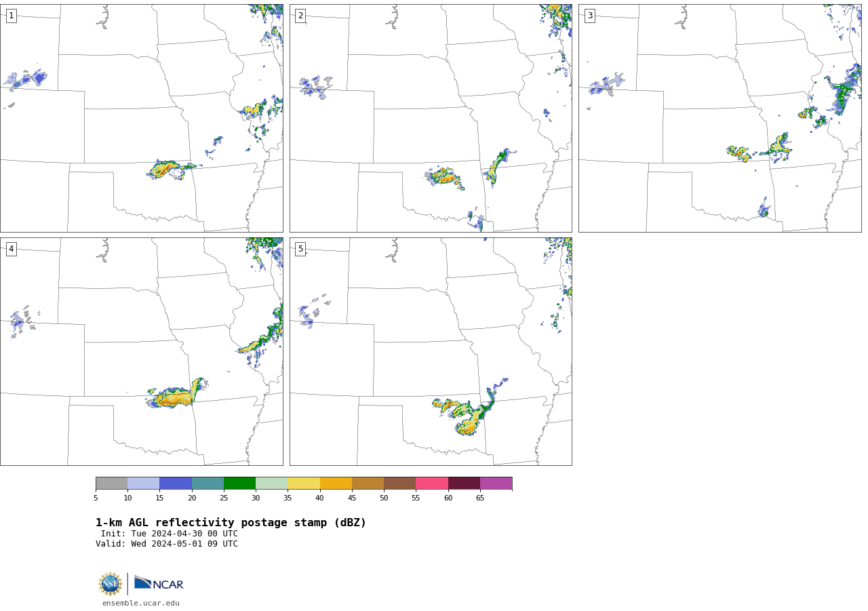Click the panel number label '3'

[x=589, y=16]
